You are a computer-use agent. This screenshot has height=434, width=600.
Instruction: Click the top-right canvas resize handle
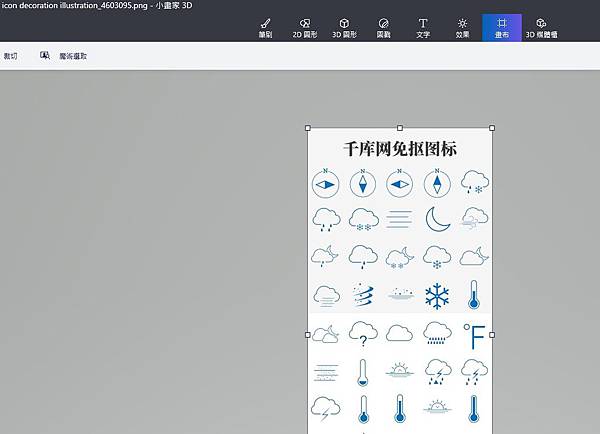tap(492, 128)
